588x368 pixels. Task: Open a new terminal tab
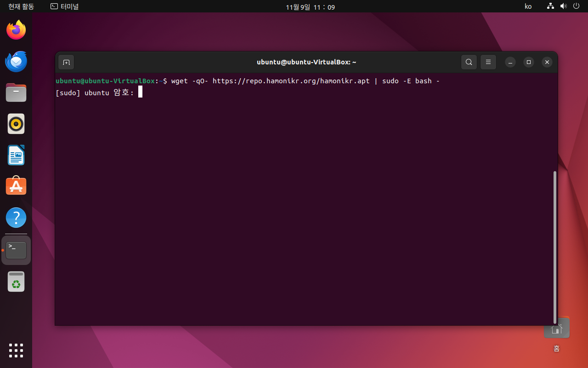[x=66, y=62]
